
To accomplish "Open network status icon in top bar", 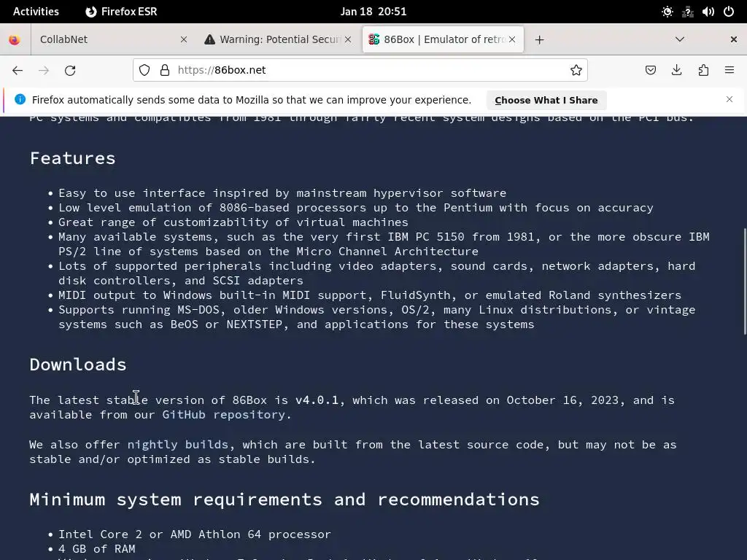I will [x=687, y=12].
